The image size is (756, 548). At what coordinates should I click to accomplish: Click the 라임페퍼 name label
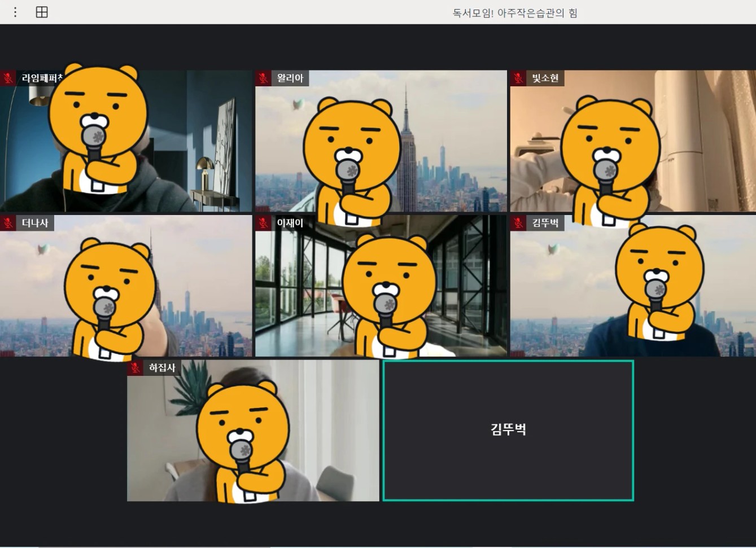42,78
